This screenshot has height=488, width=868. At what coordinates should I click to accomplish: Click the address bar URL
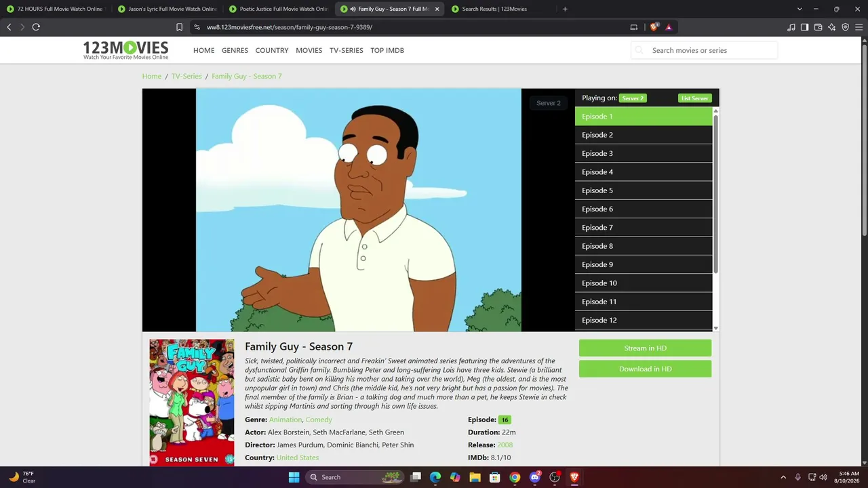290,27
